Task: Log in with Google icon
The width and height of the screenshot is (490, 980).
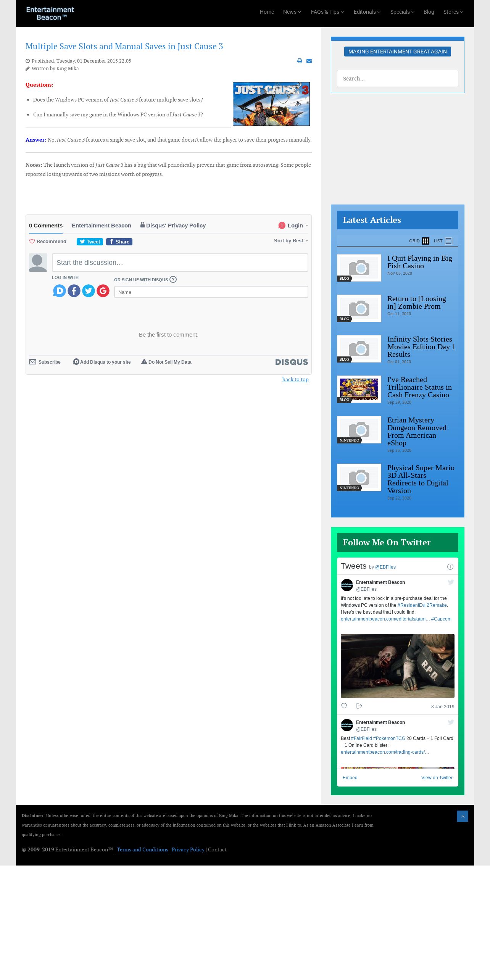Action: (x=103, y=291)
